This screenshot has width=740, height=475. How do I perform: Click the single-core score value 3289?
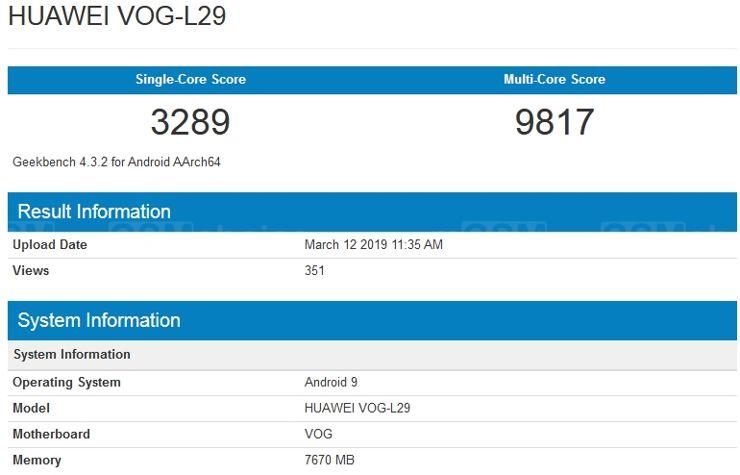191,122
